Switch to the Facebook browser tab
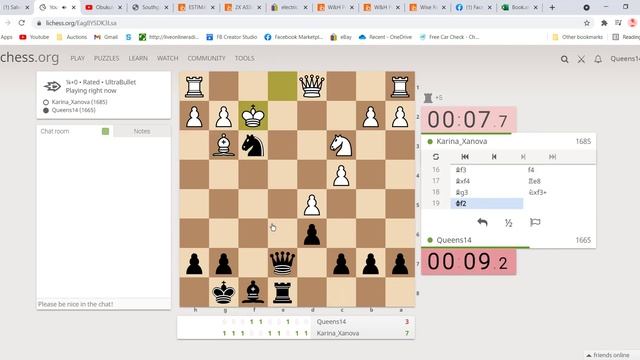Screen dimensions: 640x360 474,7
